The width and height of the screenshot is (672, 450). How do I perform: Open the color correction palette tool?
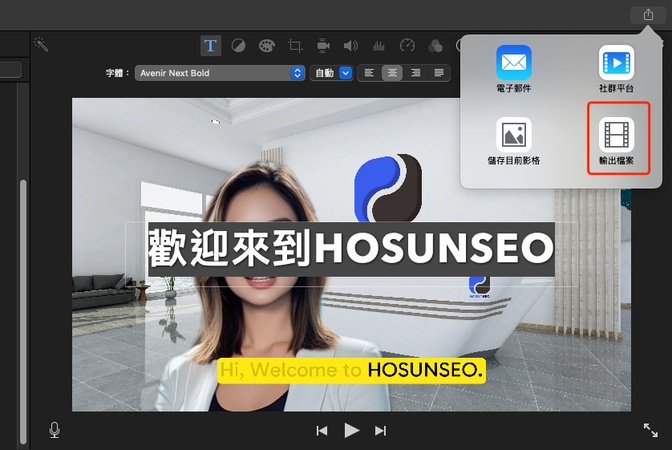(x=267, y=46)
